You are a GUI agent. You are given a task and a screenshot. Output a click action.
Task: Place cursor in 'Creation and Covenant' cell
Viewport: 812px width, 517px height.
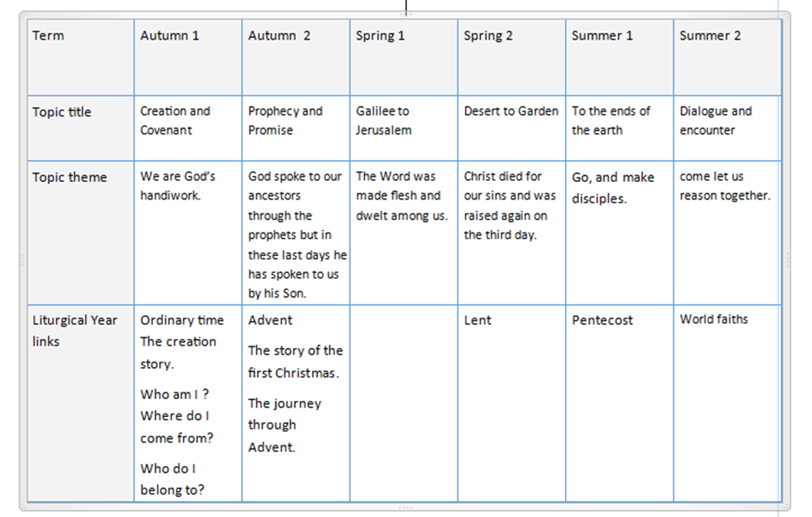(188, 128)
